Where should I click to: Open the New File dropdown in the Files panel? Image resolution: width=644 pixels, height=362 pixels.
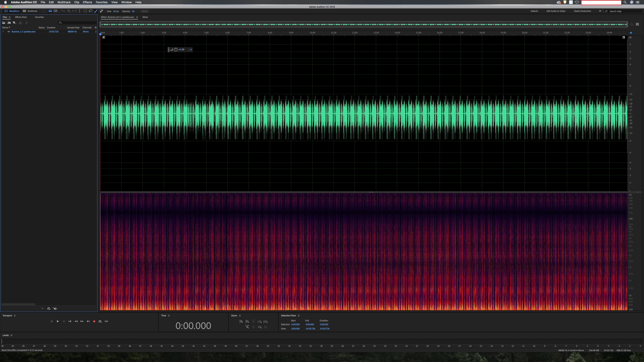coord(14,23)
